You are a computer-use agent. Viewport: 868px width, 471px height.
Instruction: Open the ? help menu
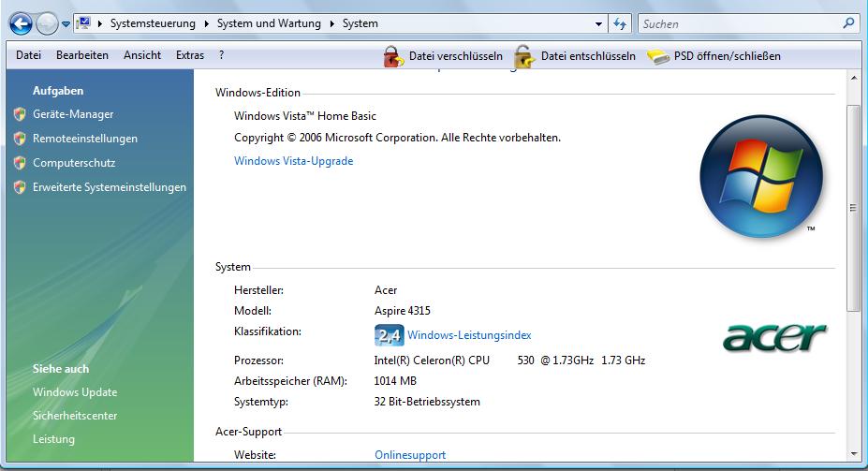pyautogui.click(x=221, y=55)
